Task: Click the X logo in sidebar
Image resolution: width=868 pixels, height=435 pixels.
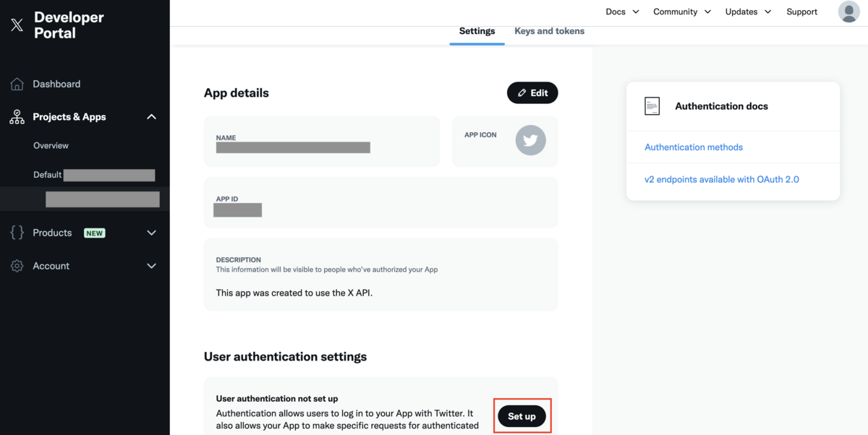Action: 17,25
